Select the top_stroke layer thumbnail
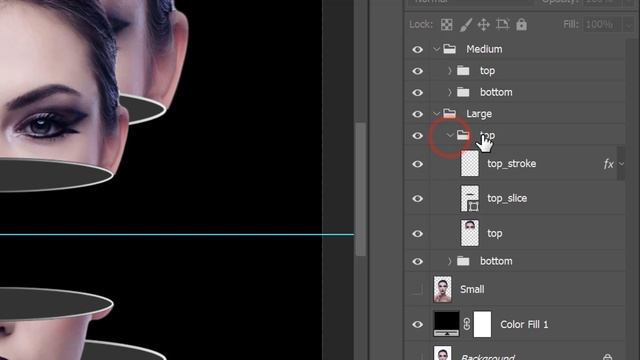Viewport: 640px width, 360px height. point(469,164)
